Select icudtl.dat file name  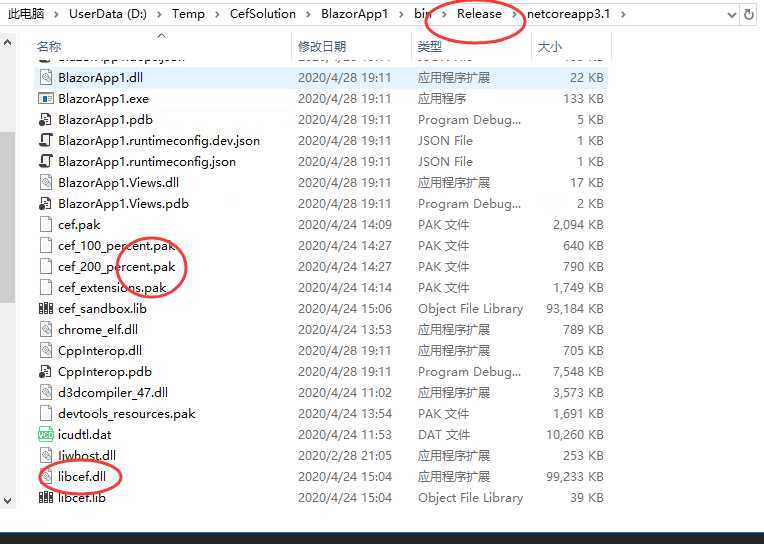84,434
